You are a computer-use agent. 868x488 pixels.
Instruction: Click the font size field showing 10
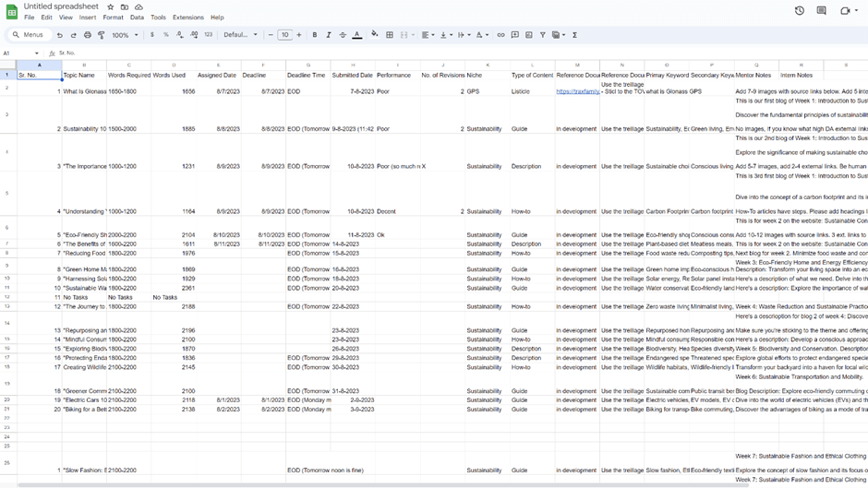pyautogui.click(x=285, y=35)
